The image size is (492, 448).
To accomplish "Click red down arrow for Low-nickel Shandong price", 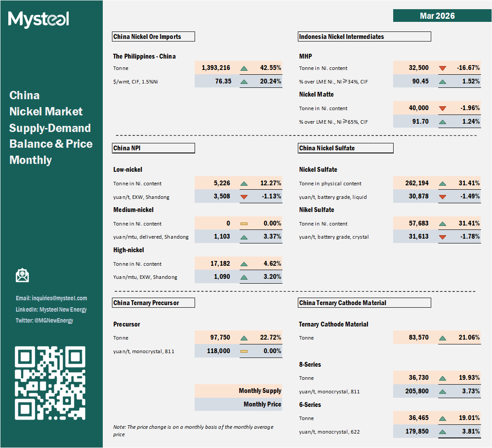I will click(x=244, y=197).
